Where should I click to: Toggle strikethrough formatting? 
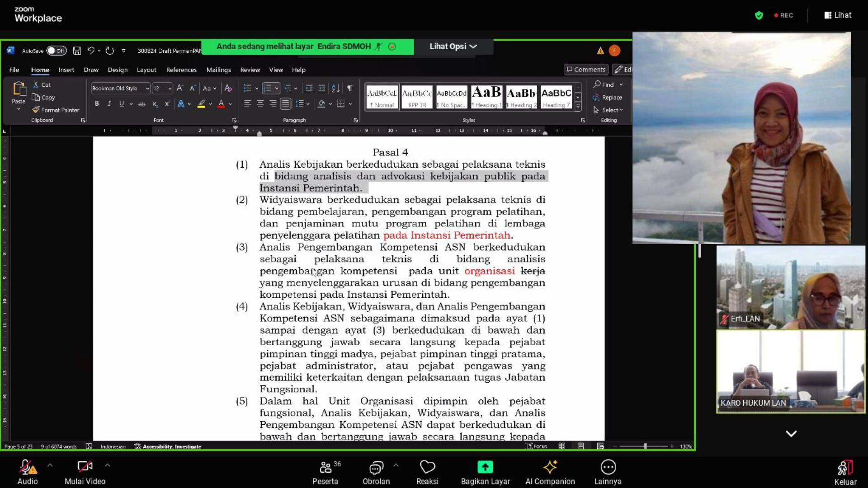pos(142,103)
